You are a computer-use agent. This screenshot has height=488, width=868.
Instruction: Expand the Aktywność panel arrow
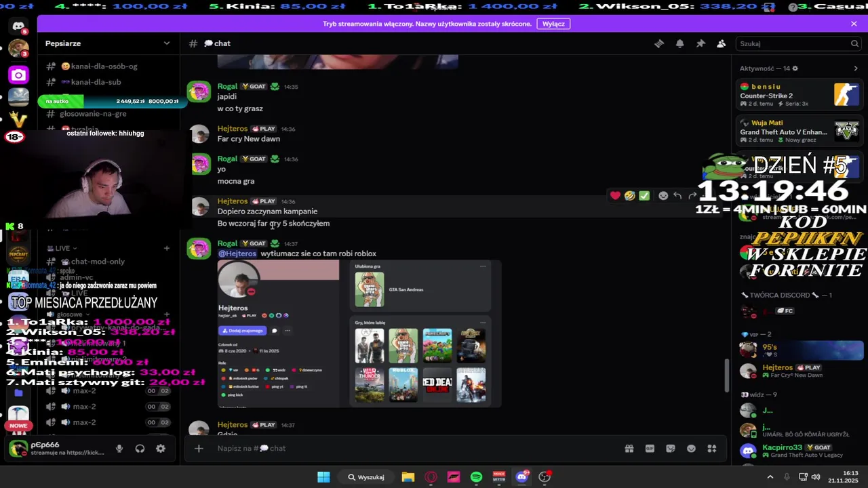855,68
